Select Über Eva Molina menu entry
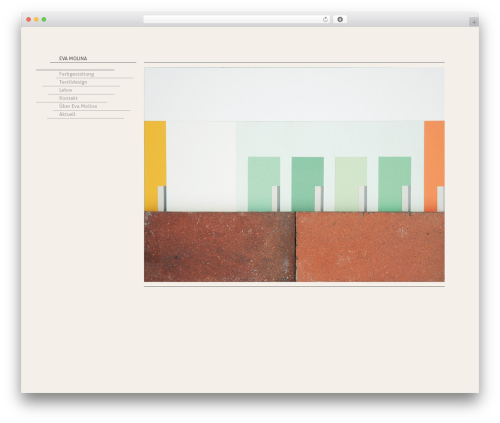 coord(78,106)
